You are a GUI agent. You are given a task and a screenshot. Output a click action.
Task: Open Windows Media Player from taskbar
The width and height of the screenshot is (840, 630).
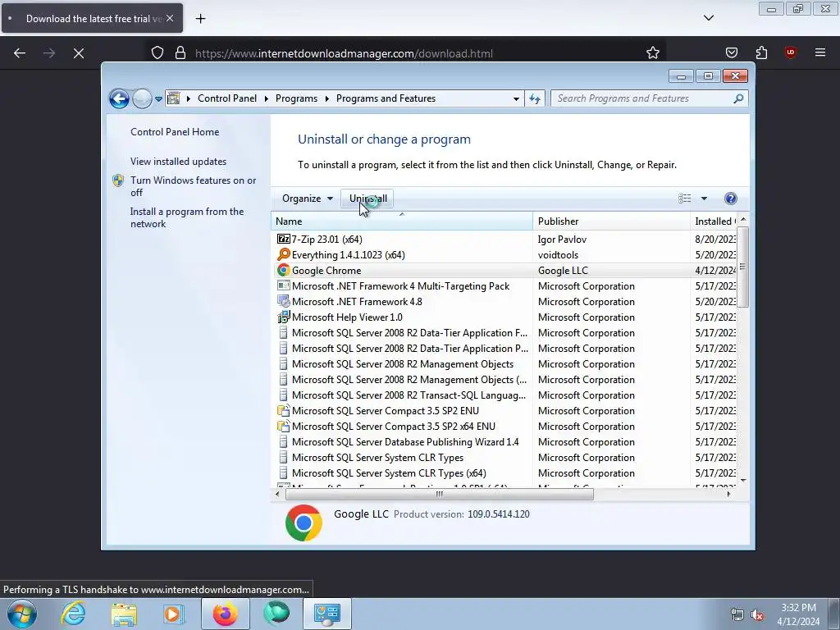[x=172, y=614]
